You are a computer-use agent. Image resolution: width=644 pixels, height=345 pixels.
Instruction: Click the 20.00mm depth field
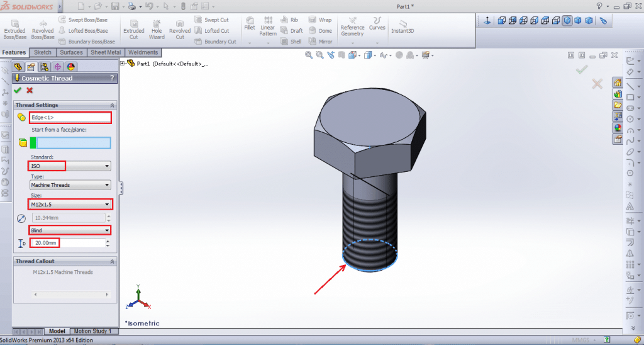[68, 243]
